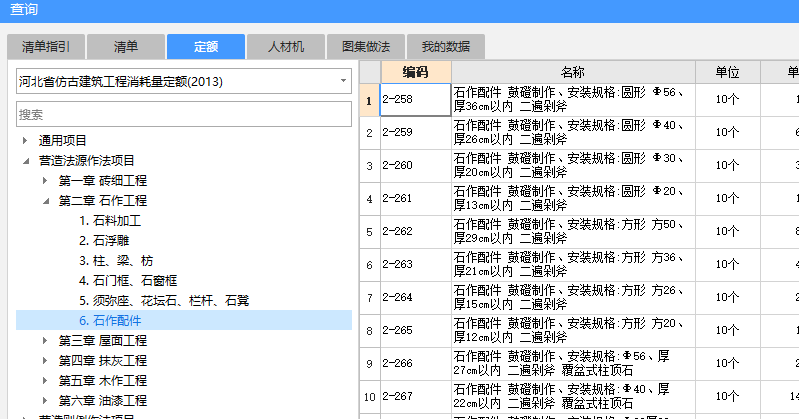Expand 第五章 木作工程 chapter arrow
The image size is (799, 419).
coord(45,381)
